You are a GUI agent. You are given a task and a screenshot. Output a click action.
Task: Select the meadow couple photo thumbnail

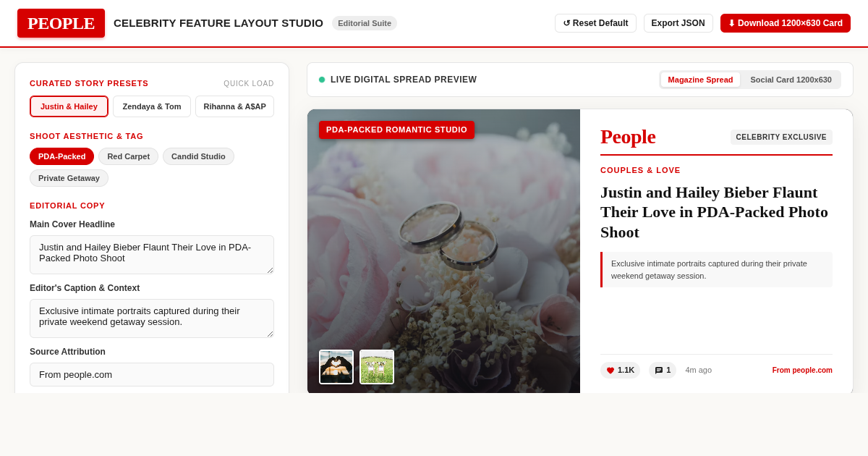[377, 367]
